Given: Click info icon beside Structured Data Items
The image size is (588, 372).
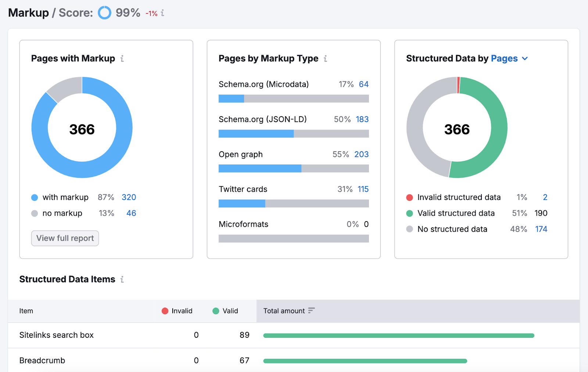Looking at the screenshot, I should (x=122, y=279).
